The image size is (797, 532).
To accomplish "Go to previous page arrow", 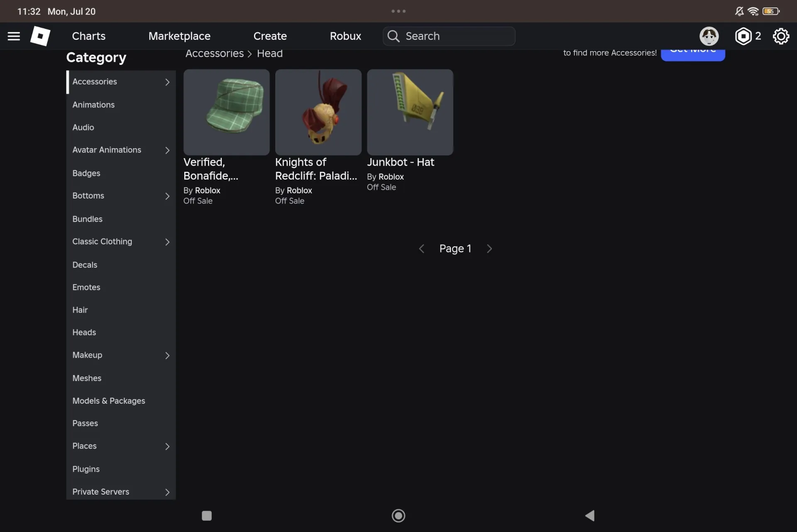I will pyautogui.click(x=421, y=249).
